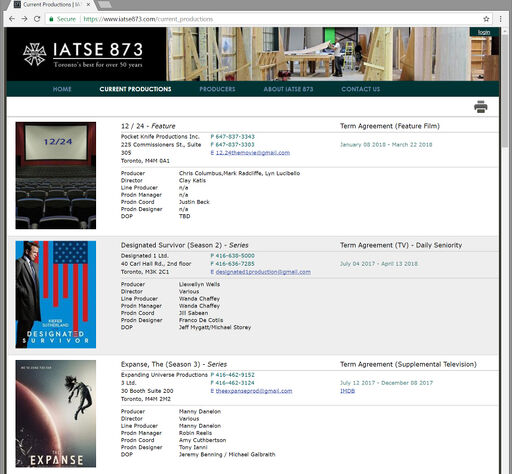Email 12.24themovie@gmail.com
Screen dimensions: 512x474
click(x=253, y=153)
